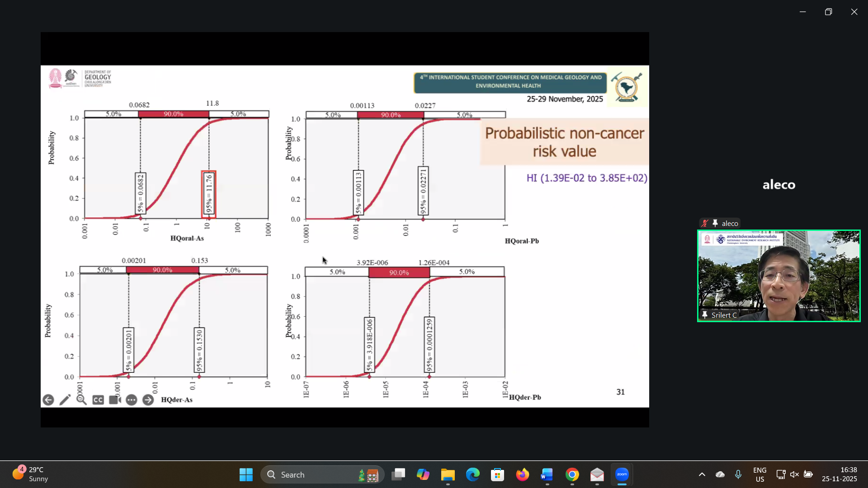This screenshot has width=868, height=488.
Task: Open more slideshow options via ellipsis button
Action: pyautogui.click(x=131, y=400)
